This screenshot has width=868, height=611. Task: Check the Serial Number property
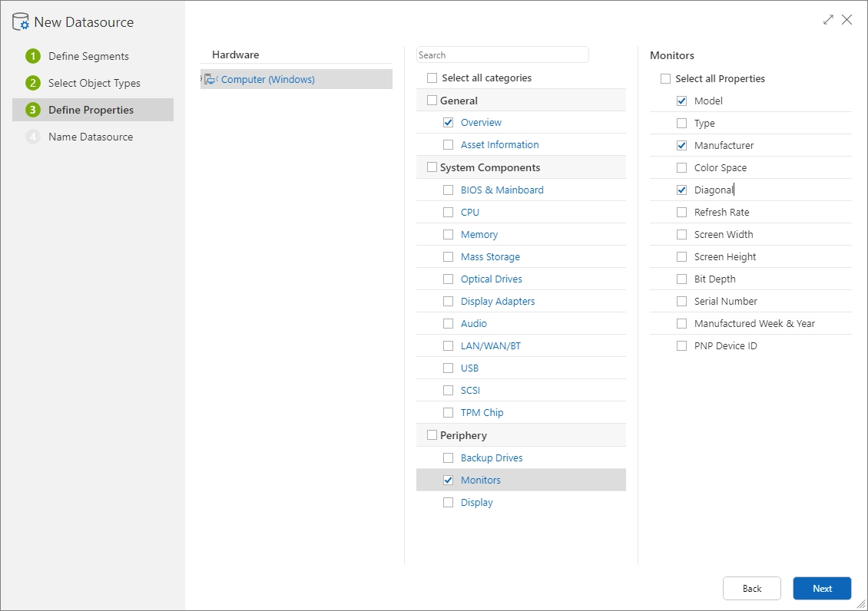(681, 301)
